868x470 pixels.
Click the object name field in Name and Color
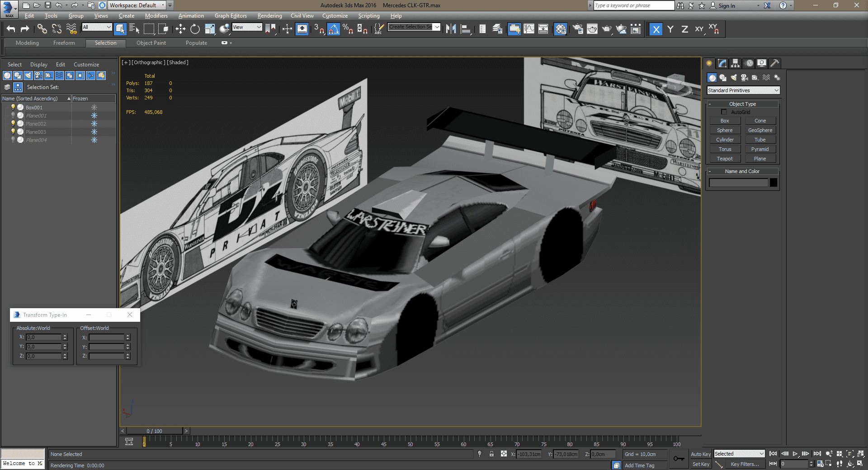pyautogui.click(x=739, y=183)
